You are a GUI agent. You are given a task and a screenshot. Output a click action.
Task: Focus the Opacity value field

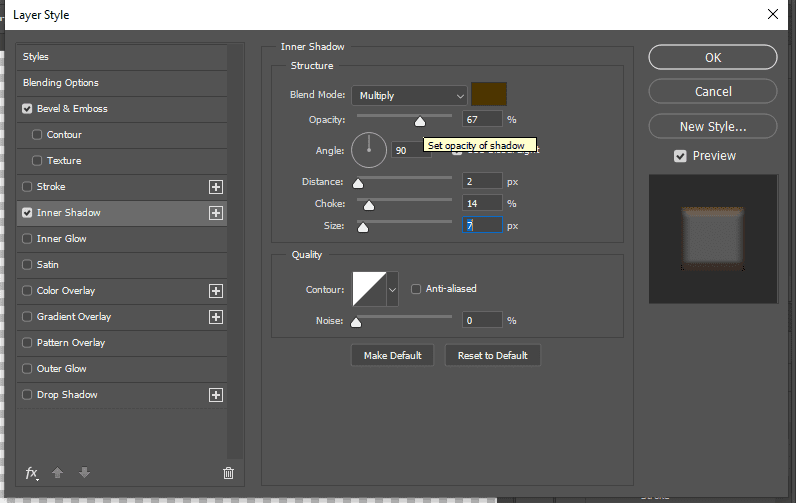(482, 119)
